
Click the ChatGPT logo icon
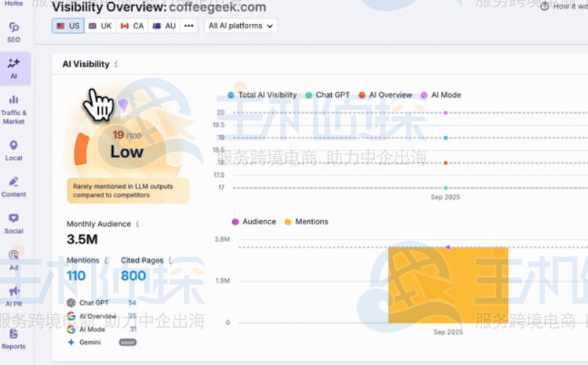pyautogui.click(x=71, y=302)
